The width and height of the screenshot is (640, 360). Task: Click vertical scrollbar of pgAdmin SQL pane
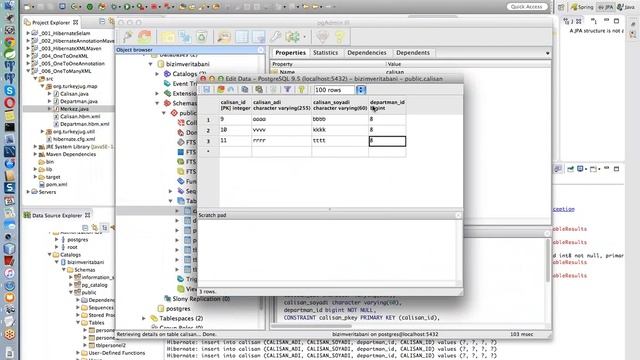point(547,261)
